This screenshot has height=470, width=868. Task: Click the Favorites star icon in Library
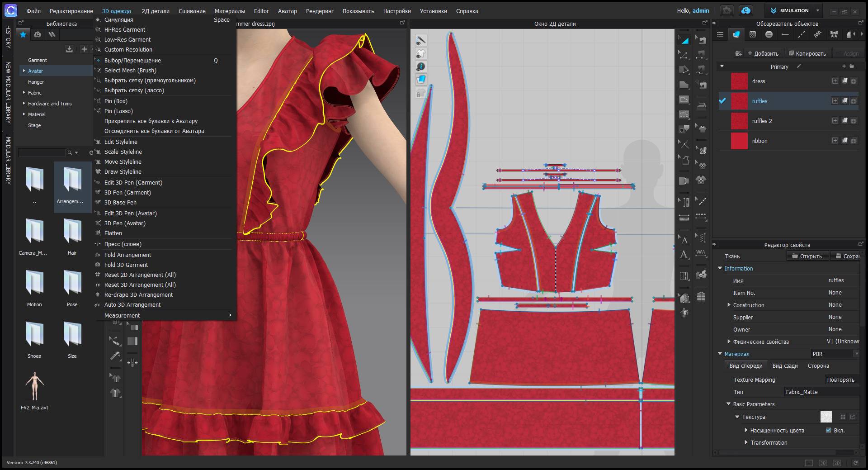point(23,34)
